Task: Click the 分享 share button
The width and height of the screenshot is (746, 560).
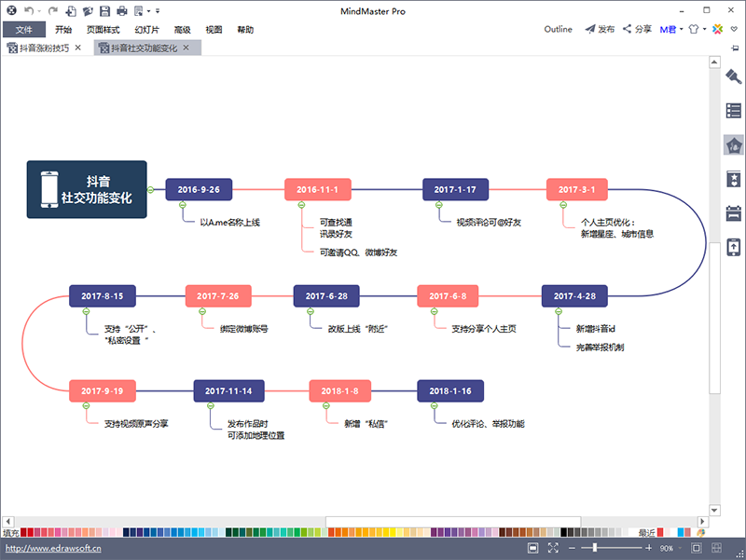Action: (637, 29)
